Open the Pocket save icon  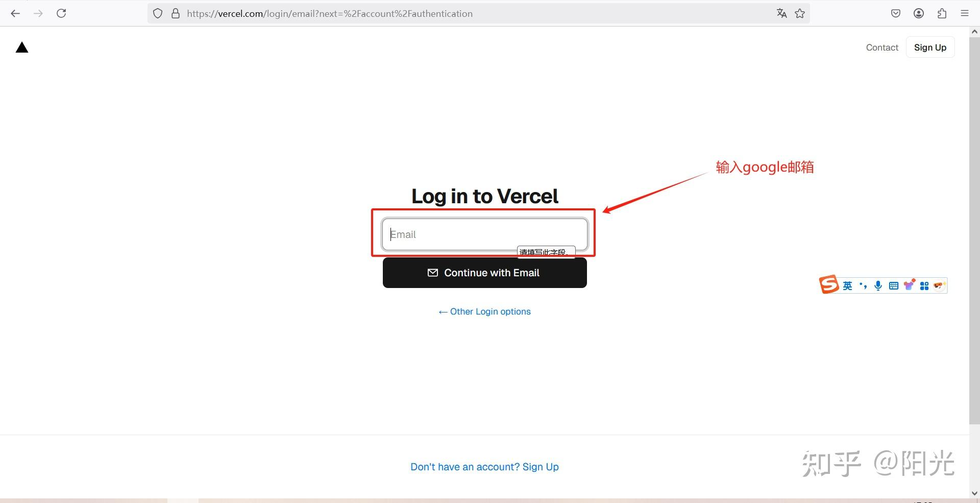(896, 13)
